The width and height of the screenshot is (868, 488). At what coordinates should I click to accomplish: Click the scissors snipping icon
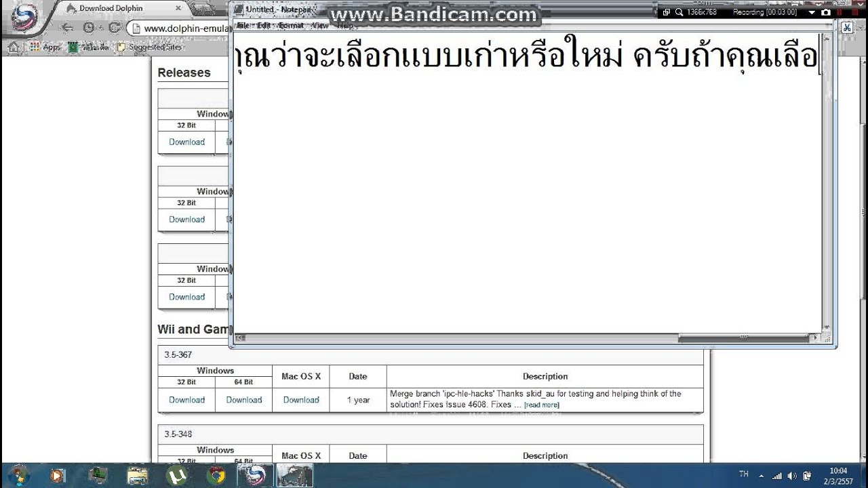[847, 28]
